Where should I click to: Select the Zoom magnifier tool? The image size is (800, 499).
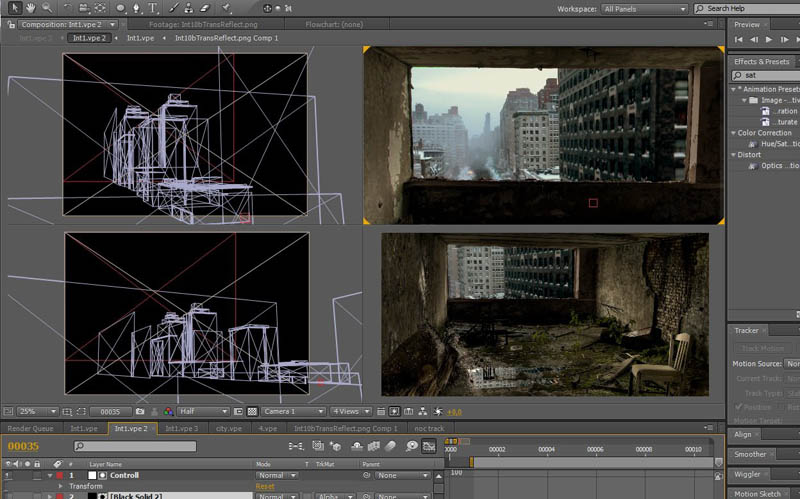pyautogui.click(x=47, y=8)
